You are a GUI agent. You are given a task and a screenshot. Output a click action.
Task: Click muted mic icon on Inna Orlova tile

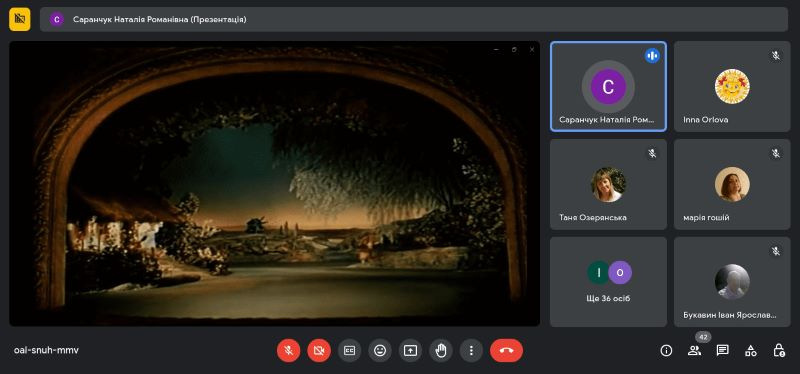776,56
